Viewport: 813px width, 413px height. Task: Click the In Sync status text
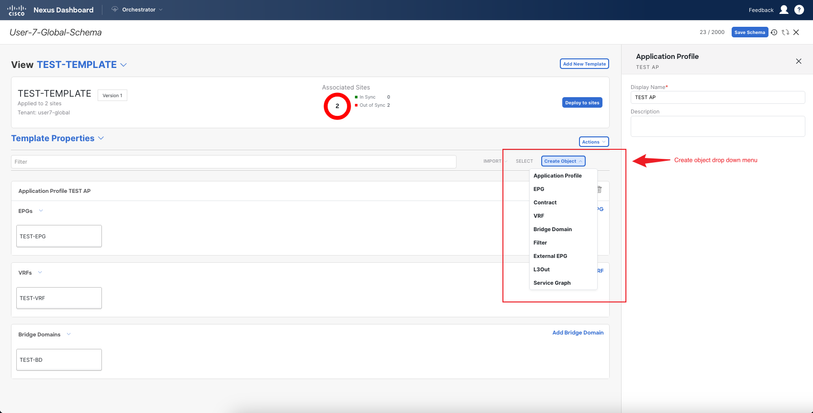(x=367, y=97)
